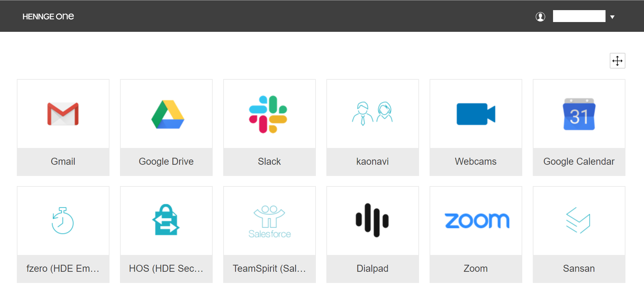The width and height of the screenshot is (644, 291).
Task: Click the user profile avatar icon
Action: [540, 16]
